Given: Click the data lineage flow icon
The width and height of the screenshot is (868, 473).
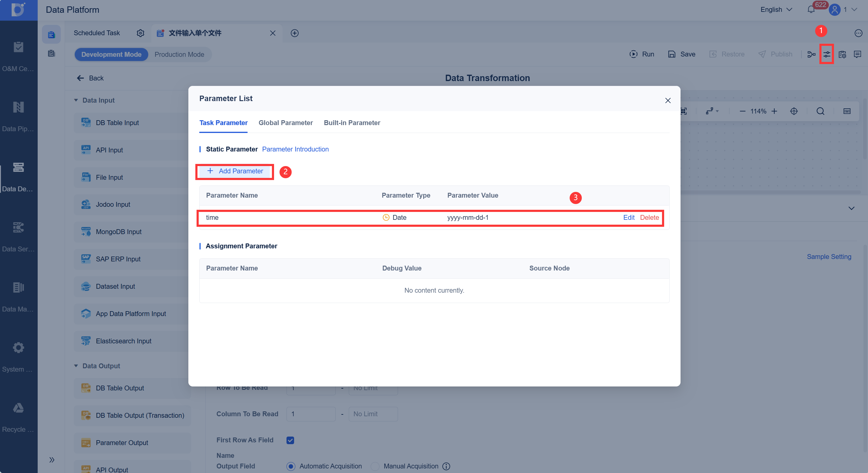Looking at the screenshot, I should 811,54.
